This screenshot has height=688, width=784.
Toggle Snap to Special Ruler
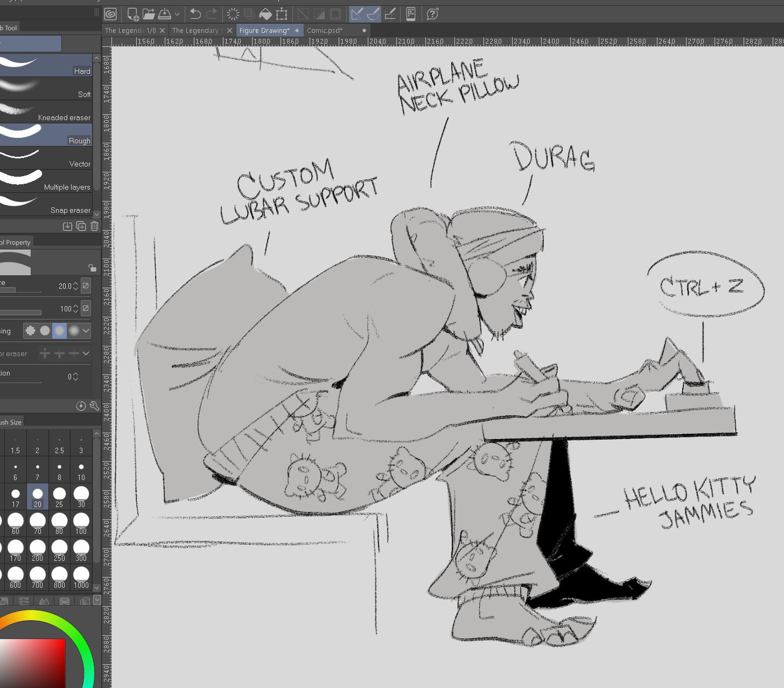coord(373,14)
